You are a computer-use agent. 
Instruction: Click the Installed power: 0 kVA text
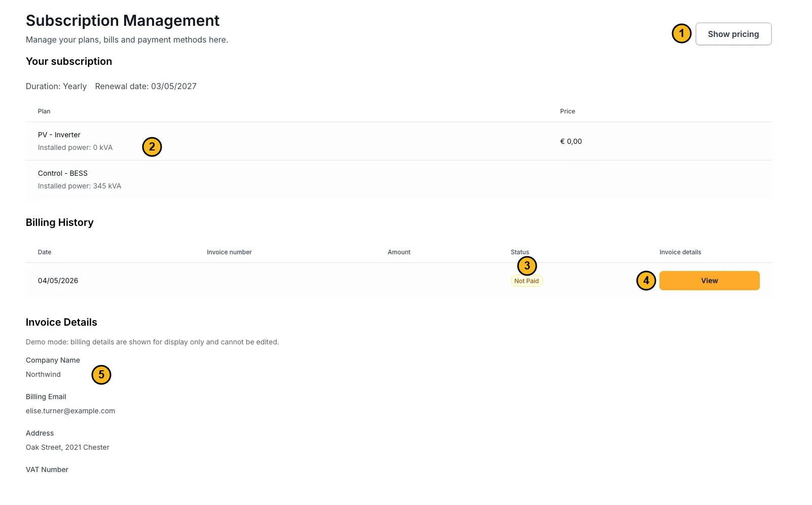click(x=76, y=147)
